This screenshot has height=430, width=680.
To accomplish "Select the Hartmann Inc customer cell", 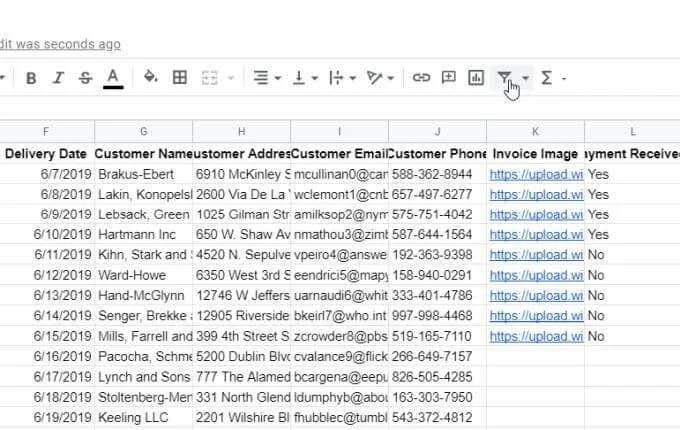I will tap(144, 235).
